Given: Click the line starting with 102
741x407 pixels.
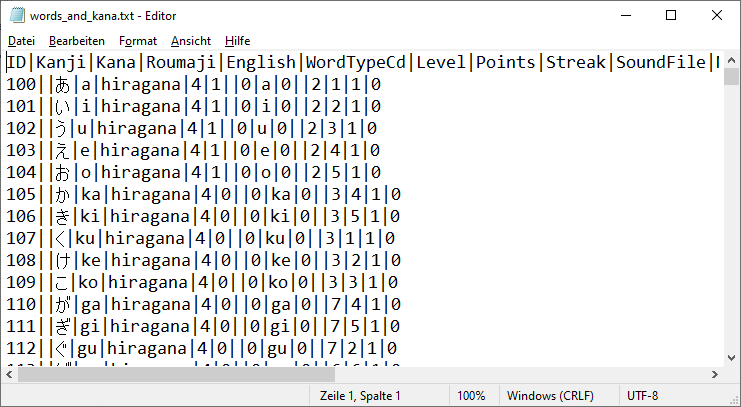Looking at the screenshot, I should pos(191,129).
